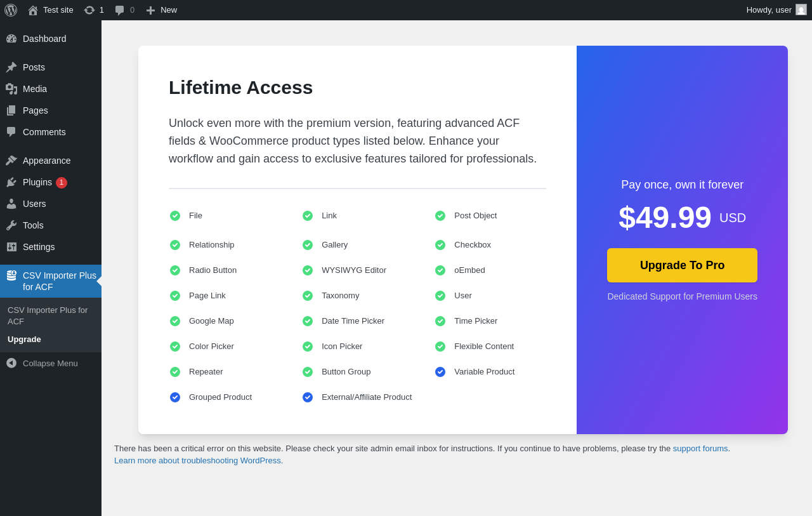Click the Media icon in sidebar
The height and width of the screenshot is (516, 812).
(x=11, y=89)
